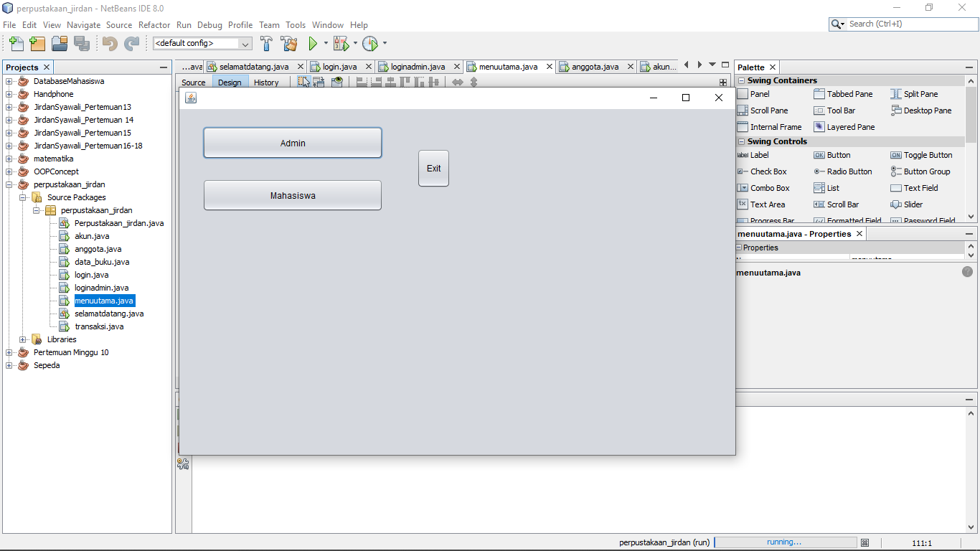Click the Clean and Build Project hammer-broom icon
The width and height of the screenshot is (980, 551).
coord(289,43)
